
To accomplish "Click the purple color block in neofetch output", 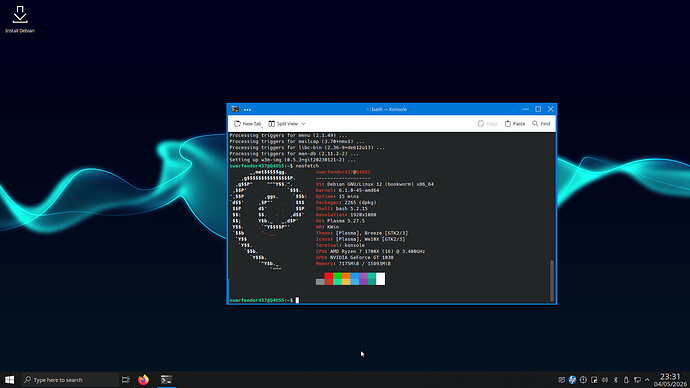I will 363,278.
